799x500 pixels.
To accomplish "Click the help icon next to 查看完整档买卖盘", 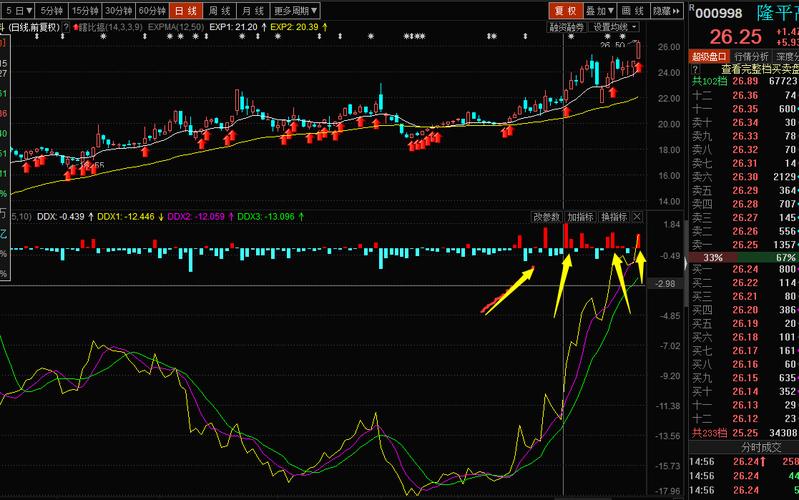I will tap(694, 69).
